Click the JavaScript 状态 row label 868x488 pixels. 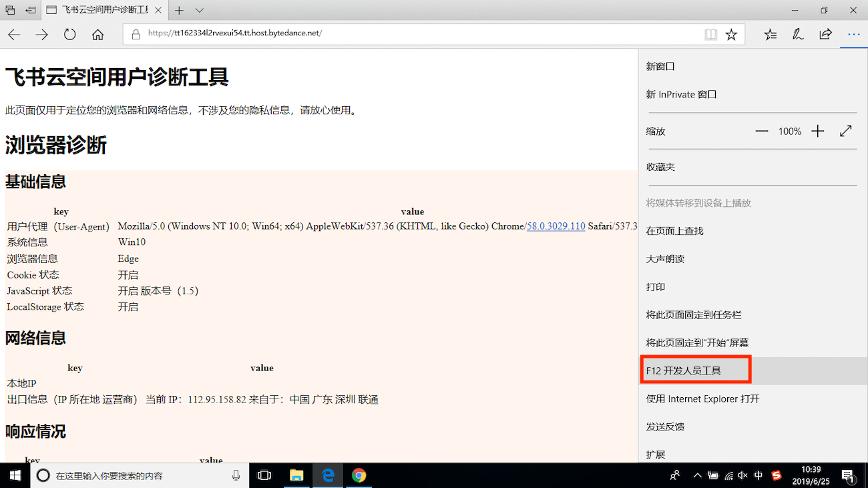pyautogui.click(x=39, y=290)
